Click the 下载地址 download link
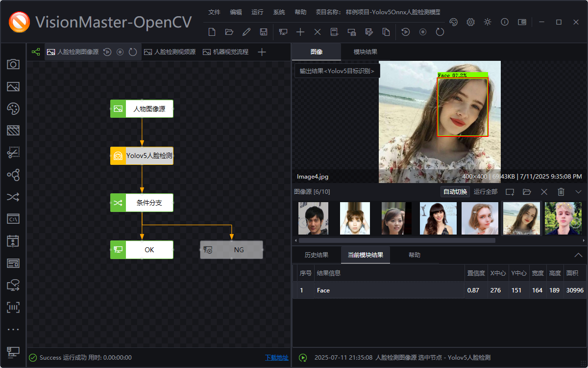Screen dimensions: 588x368 [277, 358]
